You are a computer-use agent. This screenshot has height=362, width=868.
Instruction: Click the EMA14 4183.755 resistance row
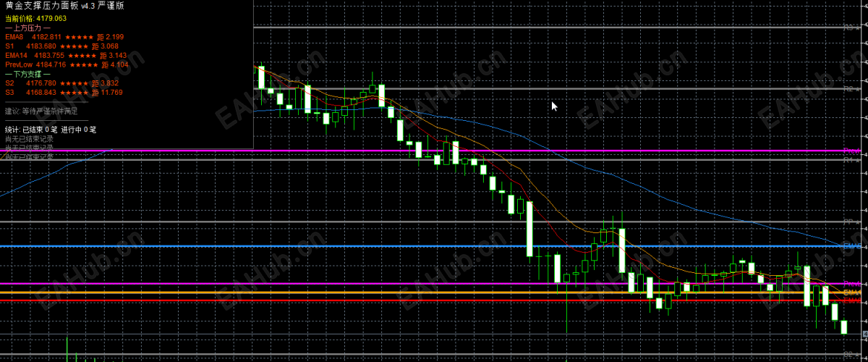(66, 56)
